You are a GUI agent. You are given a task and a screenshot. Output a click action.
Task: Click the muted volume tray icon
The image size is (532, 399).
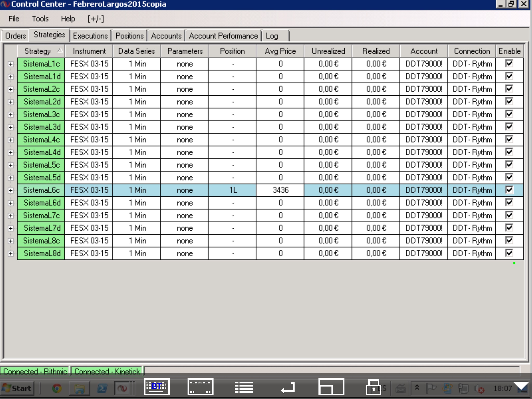[479, 389]
